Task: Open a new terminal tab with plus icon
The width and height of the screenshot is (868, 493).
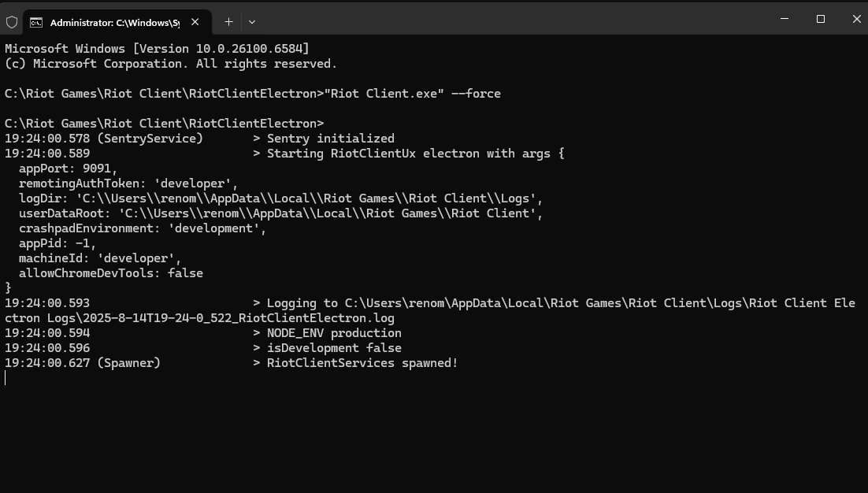Action: click(228, 22)
